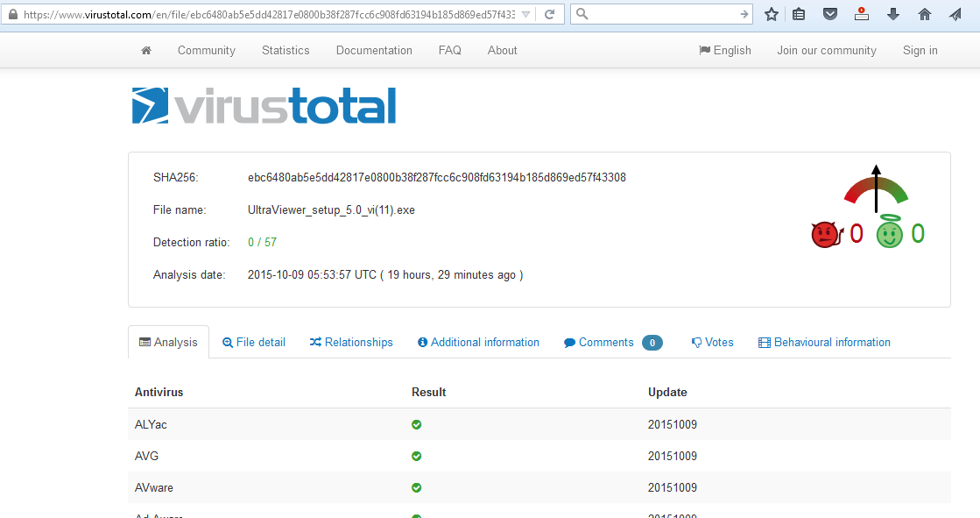Click the SHA256 hash value

(437, 178)
